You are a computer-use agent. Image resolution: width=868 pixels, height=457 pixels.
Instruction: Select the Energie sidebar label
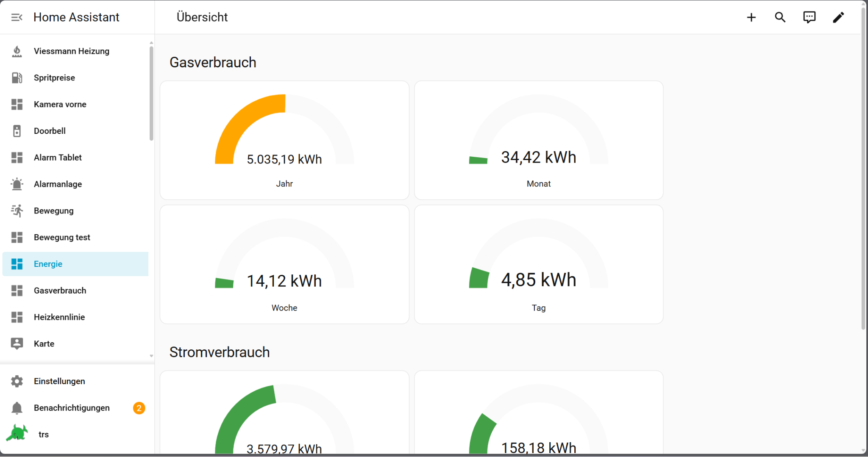[x=48, y=264]
